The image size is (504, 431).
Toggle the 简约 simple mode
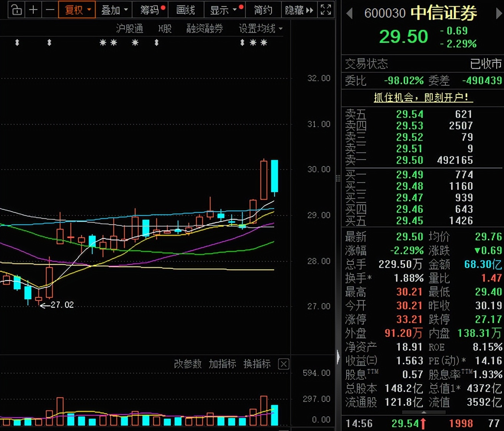[x=263, y=10]
